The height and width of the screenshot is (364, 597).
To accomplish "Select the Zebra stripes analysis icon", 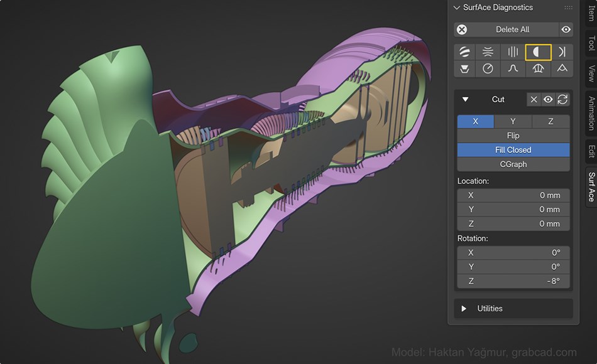I will (464, 51).
